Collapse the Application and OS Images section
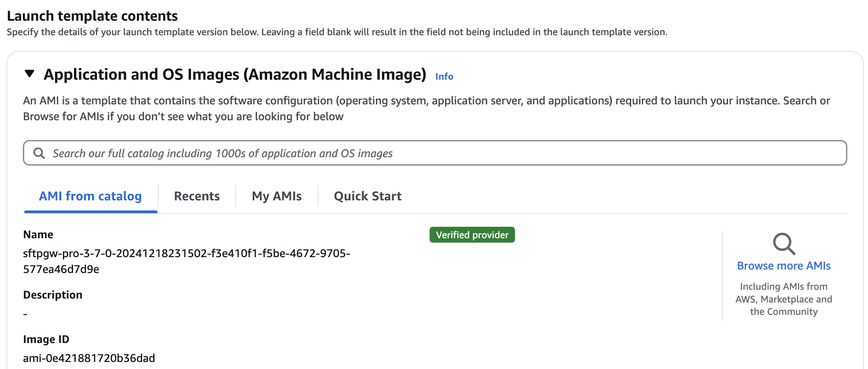 click(29, 74)
